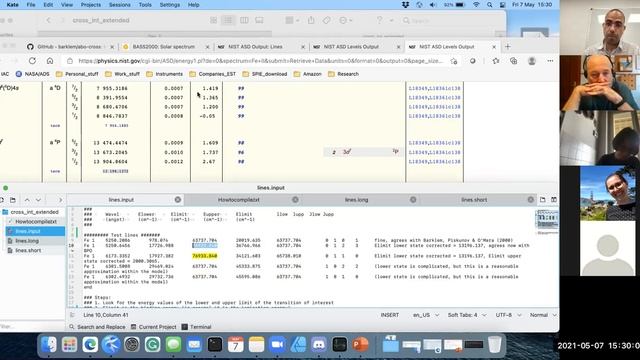Open Discord from the Dock
640x360 pixels.
click(319, 345)
